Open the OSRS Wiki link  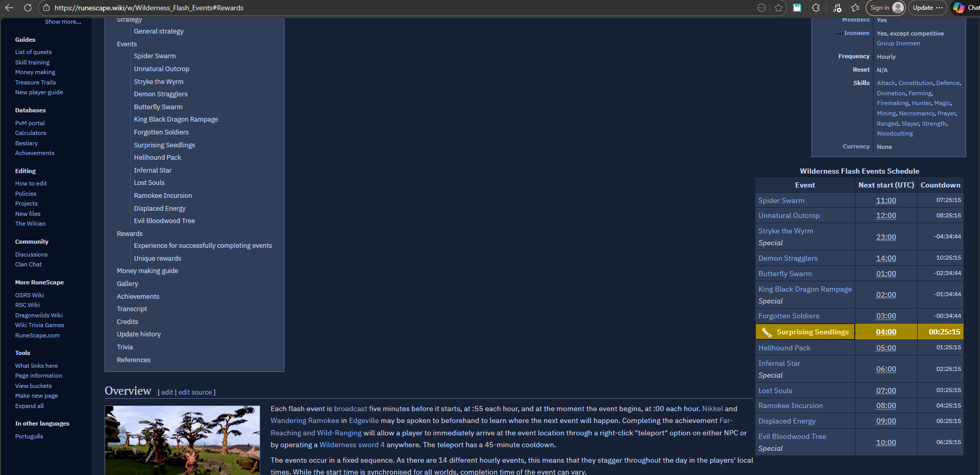tap(29, 295)
